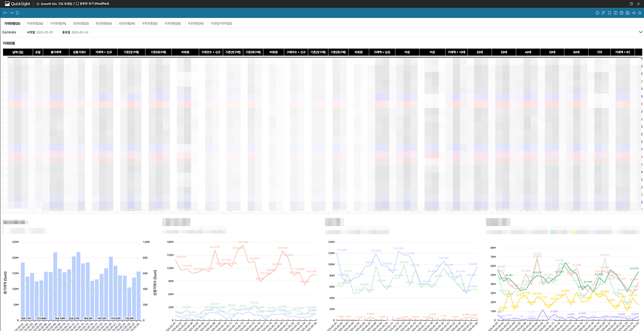This screenshot has width=644, height=331.
Task: Open the 회원현황(D) tab
Action: (80, 23)
